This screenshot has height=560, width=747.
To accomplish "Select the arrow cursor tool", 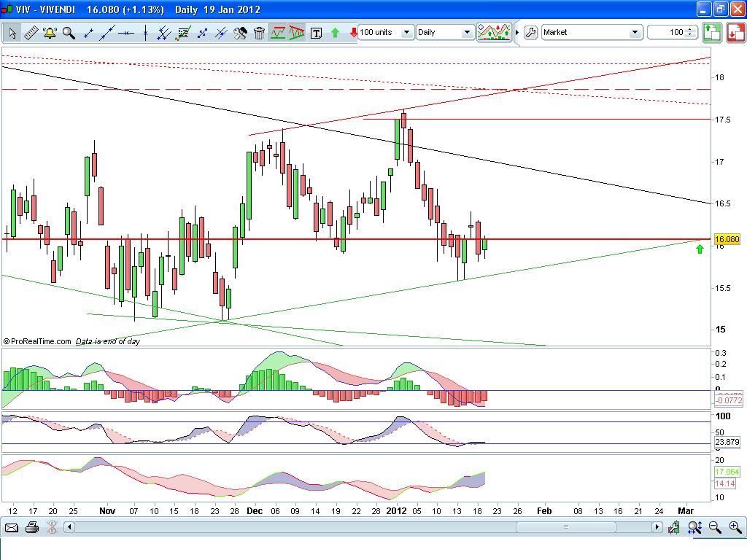I will [x=12, y=33].
